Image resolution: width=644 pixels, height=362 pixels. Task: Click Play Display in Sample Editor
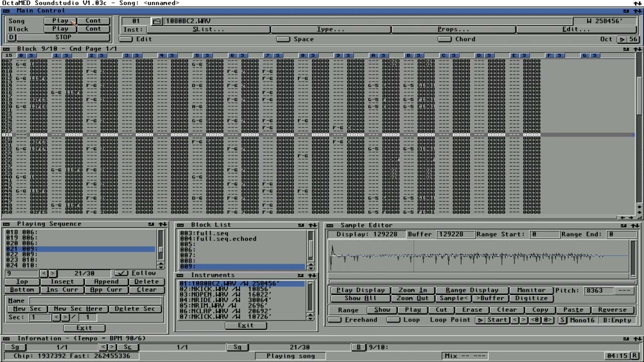point(360,290)
